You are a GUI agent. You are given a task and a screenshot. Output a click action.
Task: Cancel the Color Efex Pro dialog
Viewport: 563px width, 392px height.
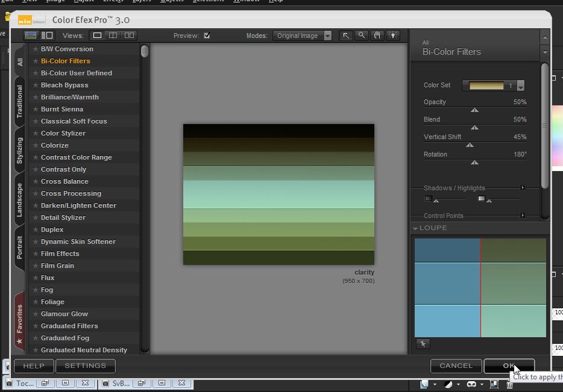click(456, 366)
